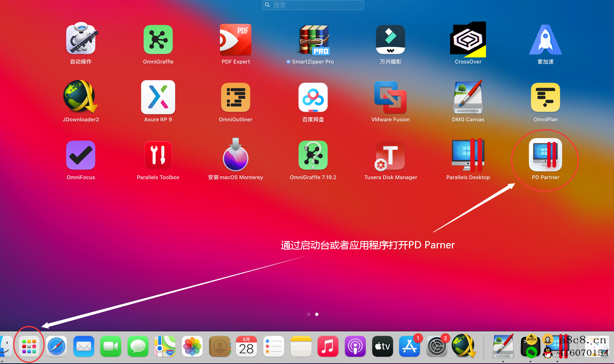Open Calendar showing 28 in Dock

(x=247, y=346)
